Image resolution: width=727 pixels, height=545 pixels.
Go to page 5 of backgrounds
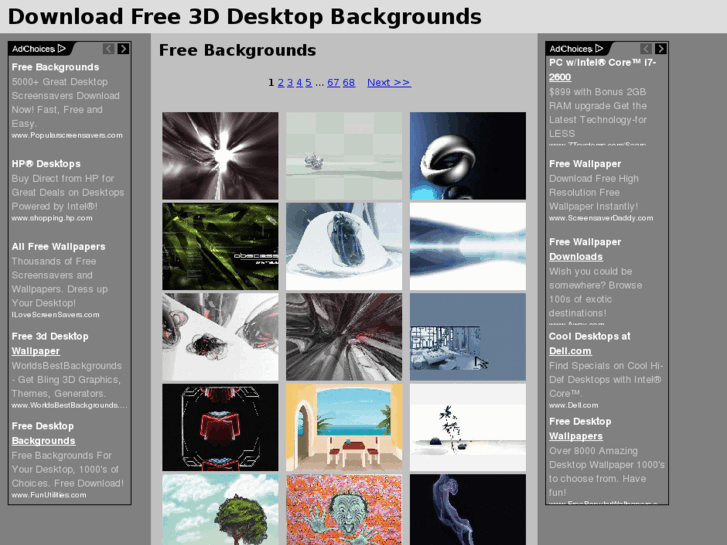[308, 83]
